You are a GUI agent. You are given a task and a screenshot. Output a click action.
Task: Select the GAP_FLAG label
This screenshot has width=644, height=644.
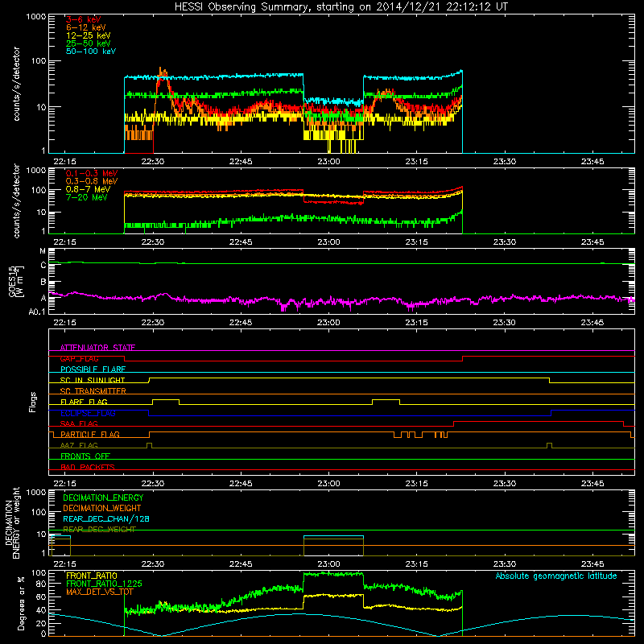point(79,358)
